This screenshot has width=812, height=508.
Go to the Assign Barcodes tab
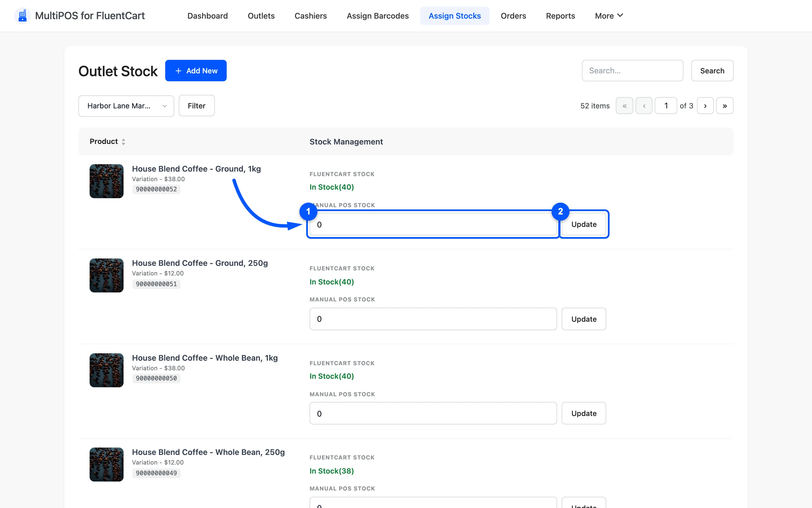coord(378,16)
